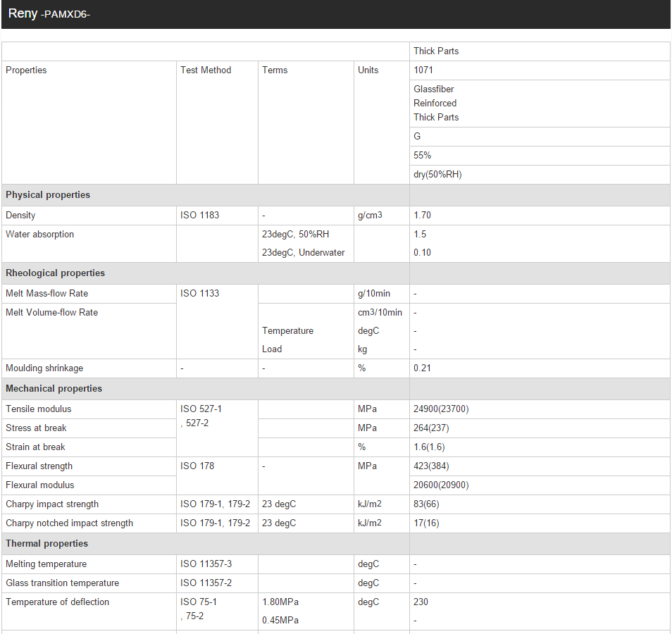The height and width of the screenshot is (634, 672).
Task: Select the Mechanical properties section header
Action: [x=54, y=388]
